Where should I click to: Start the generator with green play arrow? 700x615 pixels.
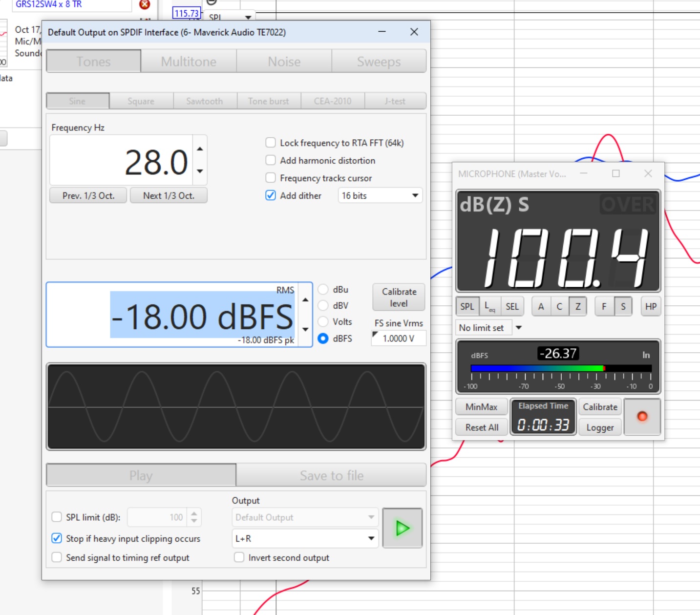[402, 528]
